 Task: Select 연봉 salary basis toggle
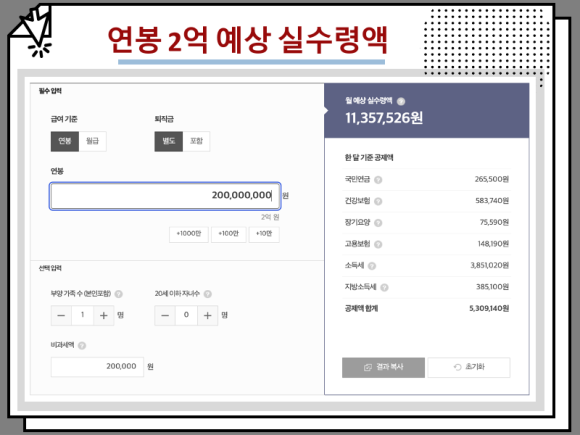click(65, 141)
